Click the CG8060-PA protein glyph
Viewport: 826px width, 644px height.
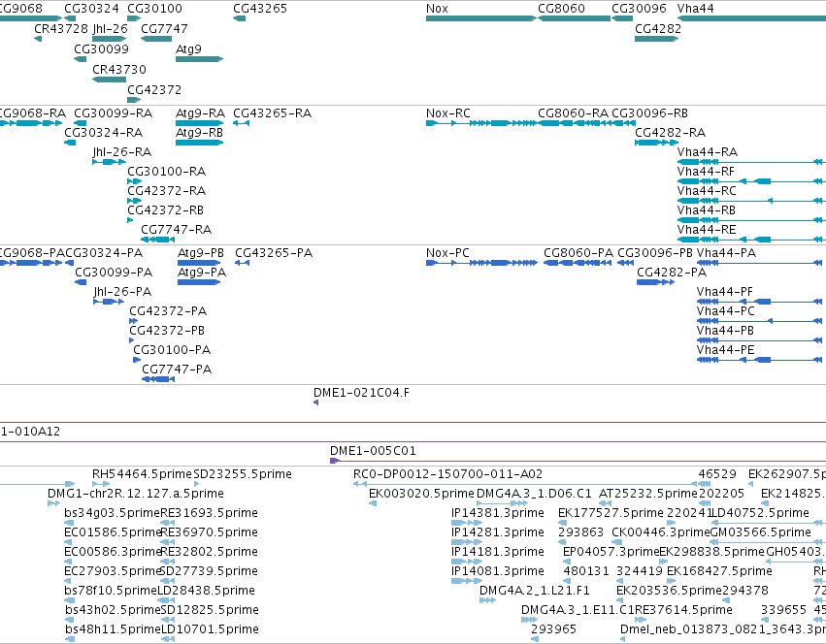(x=578, y=263)
